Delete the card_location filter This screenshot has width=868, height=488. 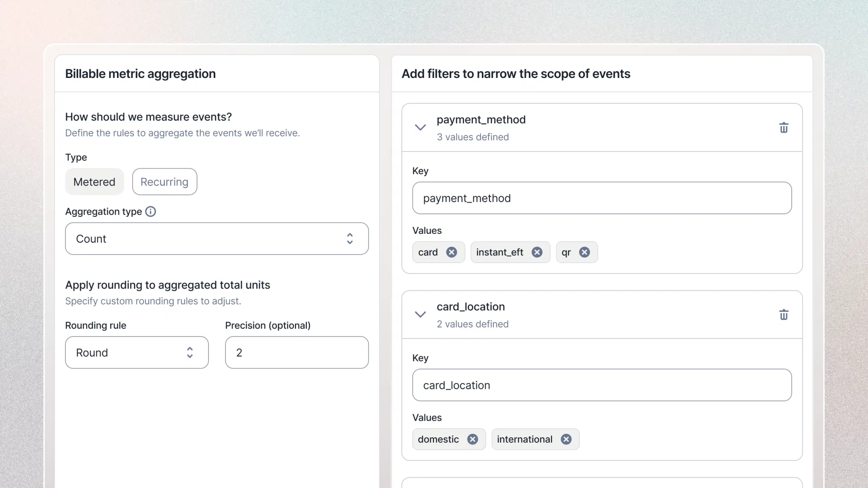pyautogui.click(x=784, y=315)
